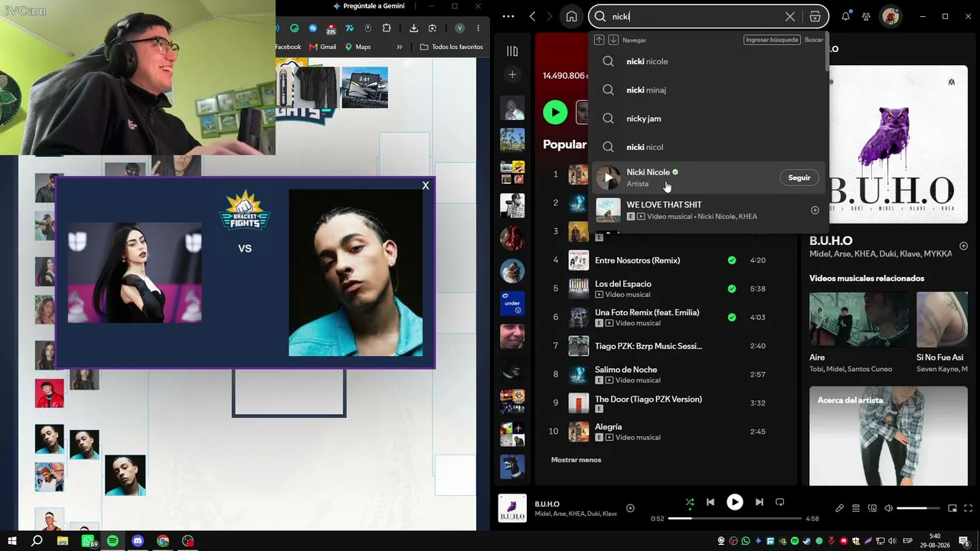
Task: Add B.U.H.O to liked songs in sidebar
Action: [963, 246]
